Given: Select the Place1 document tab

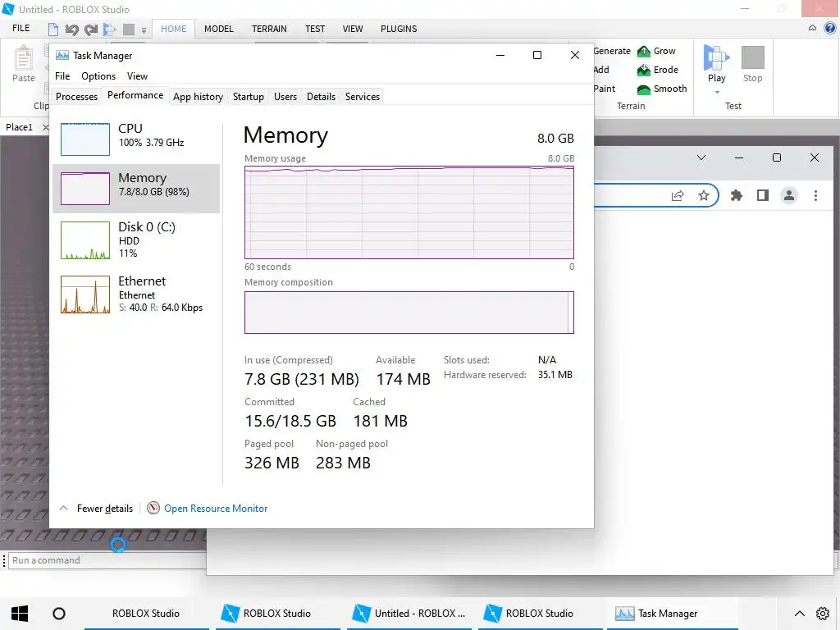Looking at the screenshot, I should [20, 127].
